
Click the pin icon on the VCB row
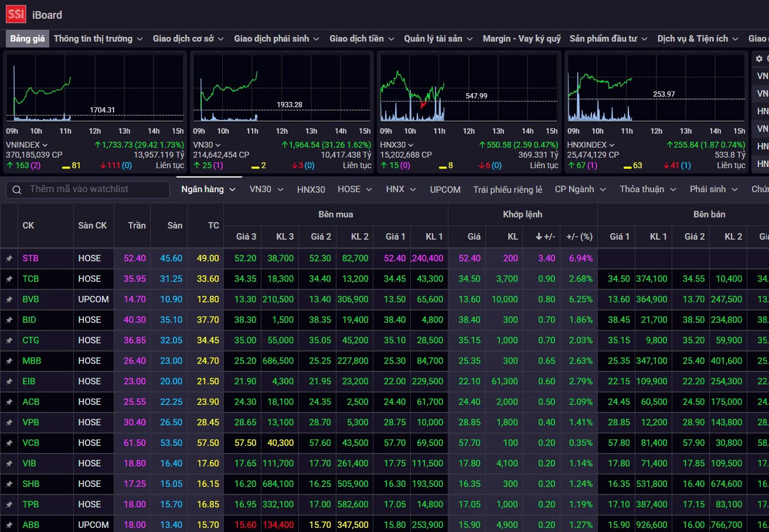pos(9,443)
